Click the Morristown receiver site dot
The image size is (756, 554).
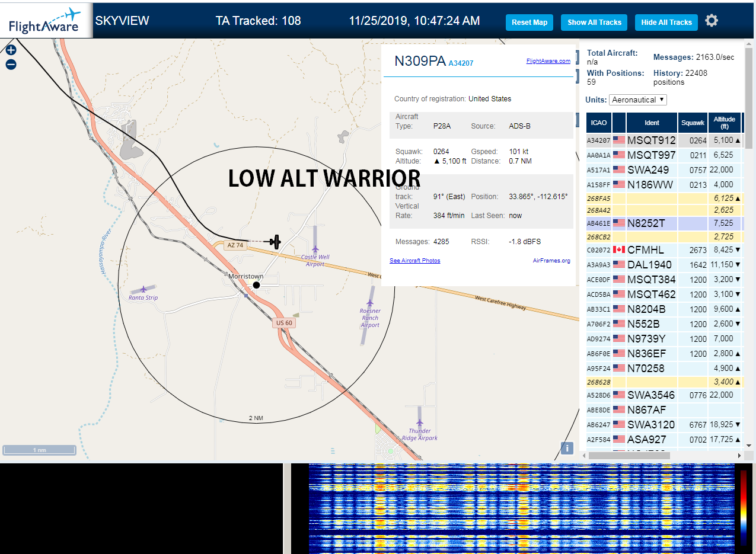pos(256,285)
